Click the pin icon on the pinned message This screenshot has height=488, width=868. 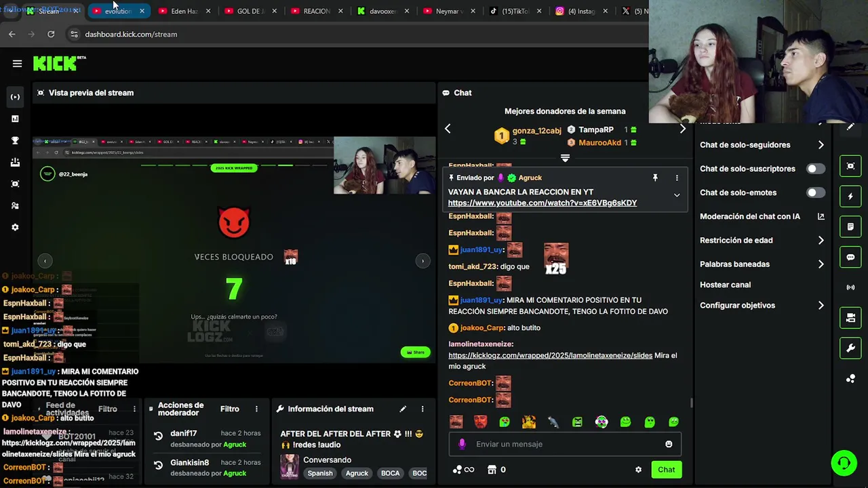point(655,178)
